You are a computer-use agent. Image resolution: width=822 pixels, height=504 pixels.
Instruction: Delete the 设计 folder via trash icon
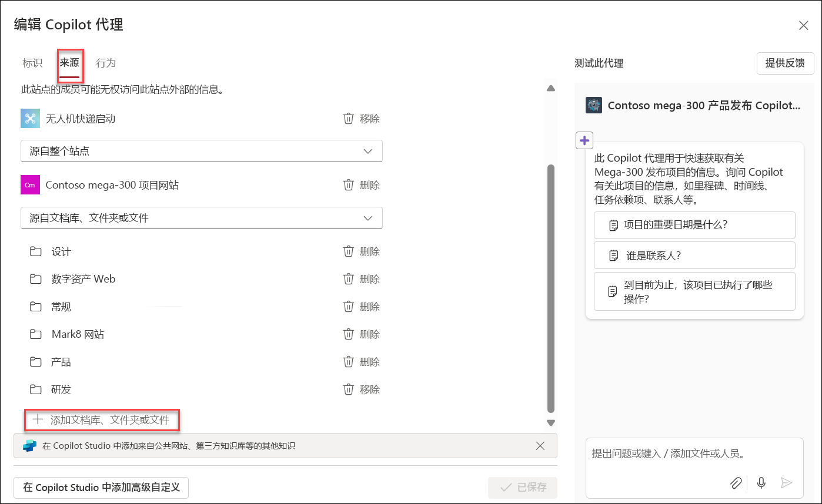click(x=349, y=251)
